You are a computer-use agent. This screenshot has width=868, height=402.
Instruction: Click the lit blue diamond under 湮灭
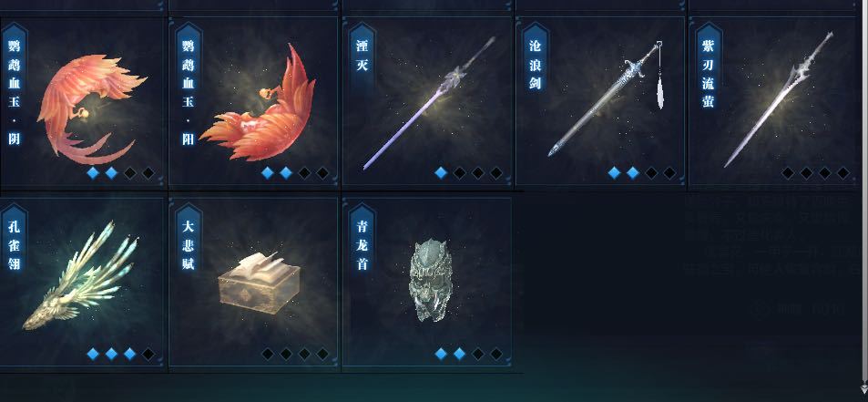[x=441, y=173]
